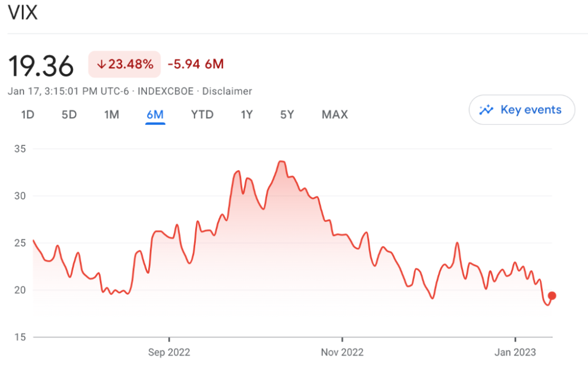The width and height of the screenshot is (588, 369).
Task: Click the 19.36 current price value
Action: (41, 65)
